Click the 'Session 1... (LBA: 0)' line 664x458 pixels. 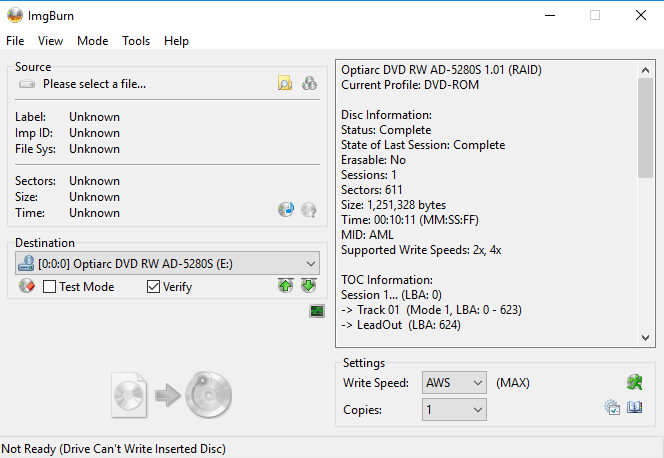391,295
